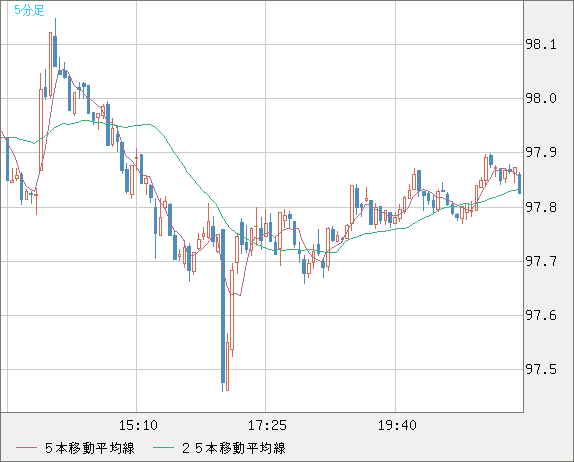The width and height of the screenshot is (574, 462).
Task: Click the purple 5-period legend line swatch
Action: point(26,448)
